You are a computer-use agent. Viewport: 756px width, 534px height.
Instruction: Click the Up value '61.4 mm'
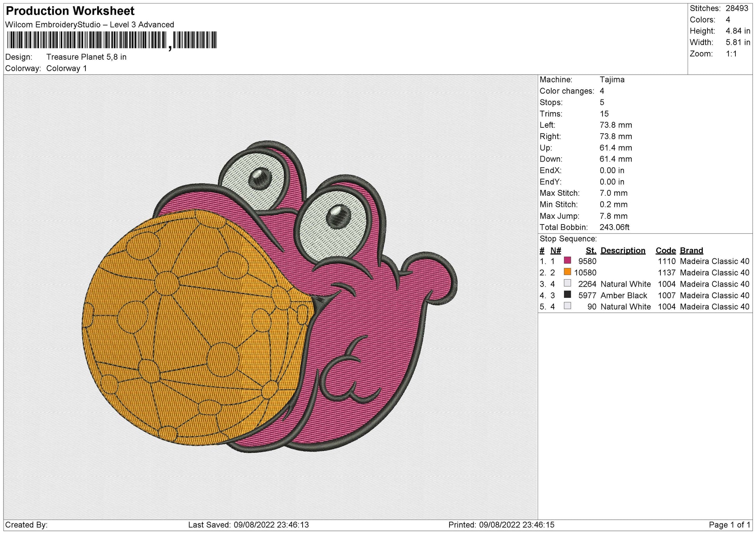point(616,148)
